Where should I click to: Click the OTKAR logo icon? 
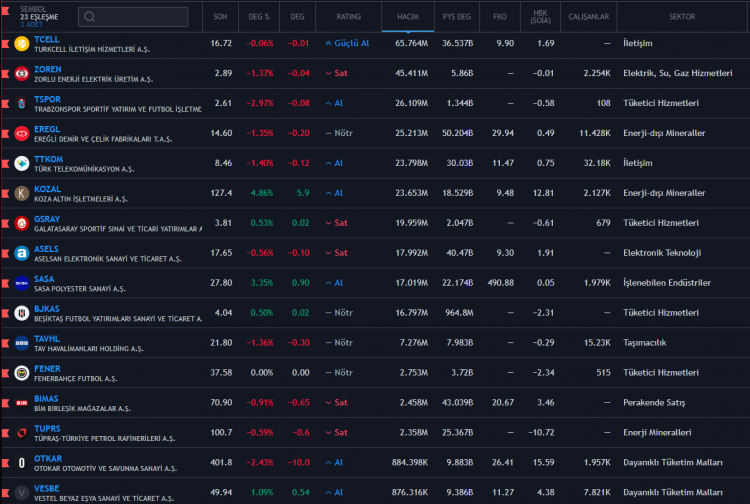(22, 463)
